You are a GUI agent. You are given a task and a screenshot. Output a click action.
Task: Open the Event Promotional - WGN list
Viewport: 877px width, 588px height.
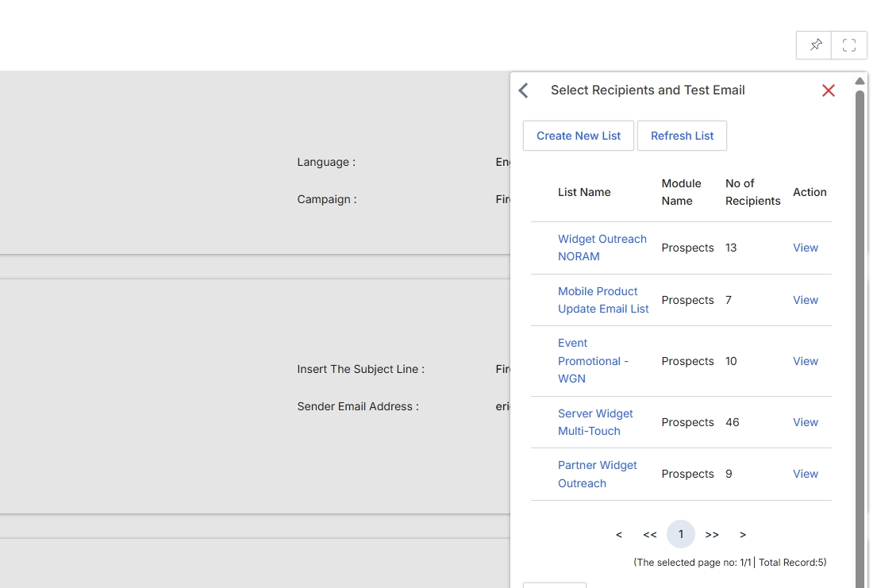pos(593,361)
